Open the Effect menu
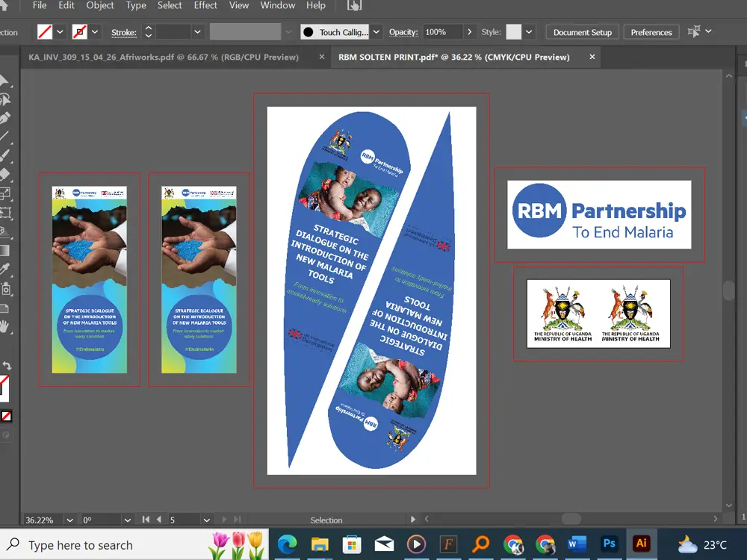Viewport: 747px width, 560px height. [205, 6]
